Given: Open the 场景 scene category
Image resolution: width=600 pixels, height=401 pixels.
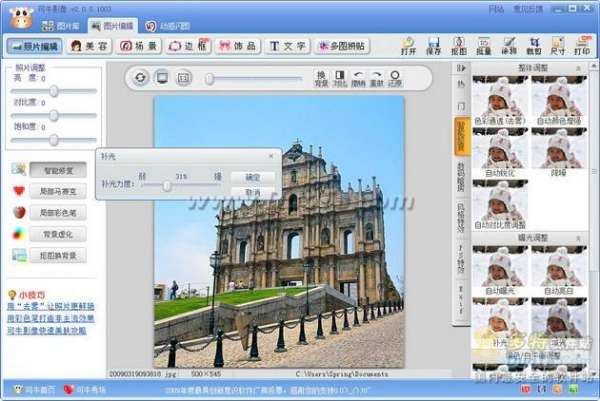Looking at the screenshot, I should tap(139, 46).
